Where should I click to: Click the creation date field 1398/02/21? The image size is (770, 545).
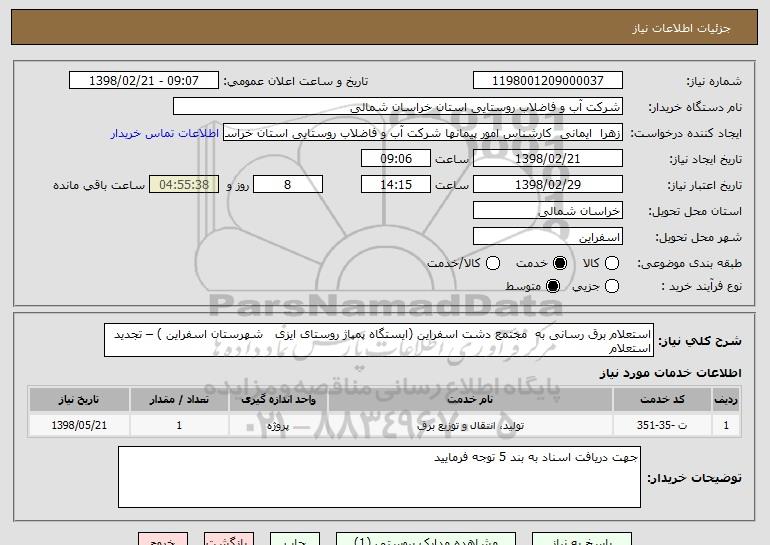[x=548, y=159]
